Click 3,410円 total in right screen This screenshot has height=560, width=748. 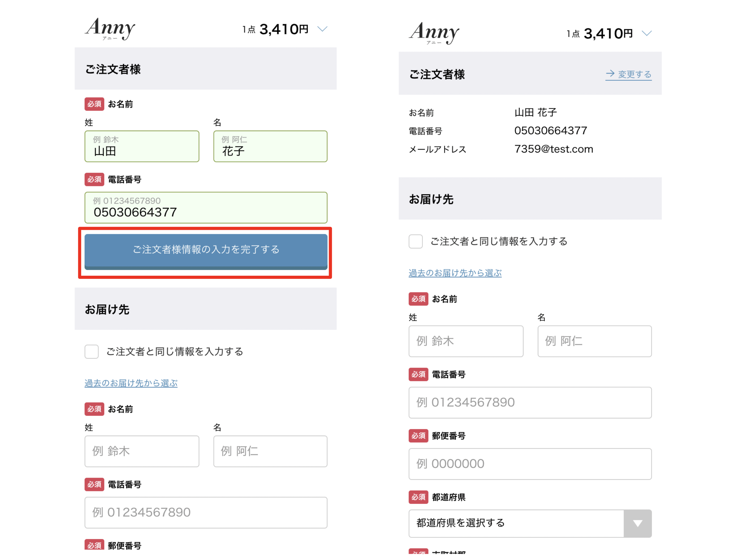[608, 34]
